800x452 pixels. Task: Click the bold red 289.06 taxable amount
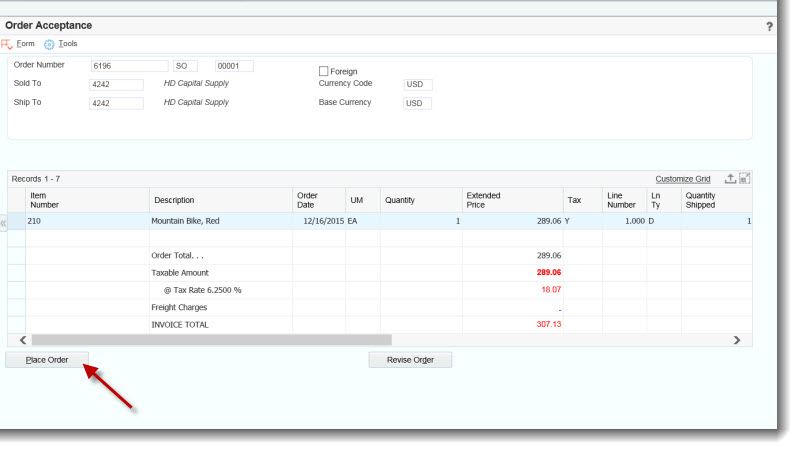pyautogui.click(x=548, y=272)
